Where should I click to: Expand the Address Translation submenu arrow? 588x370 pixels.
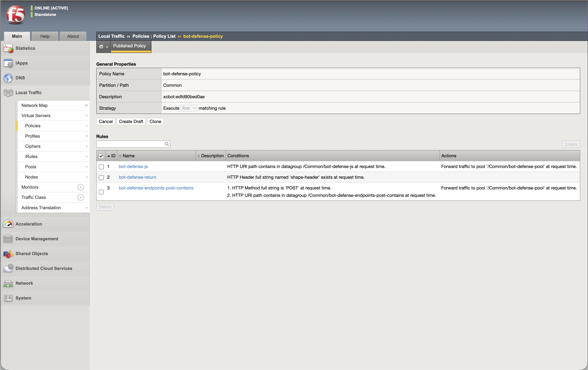click(87, 208)
